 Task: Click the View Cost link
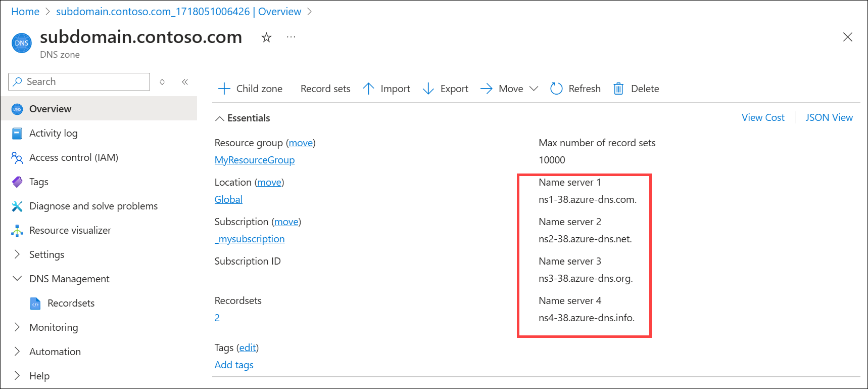point(762,118)
